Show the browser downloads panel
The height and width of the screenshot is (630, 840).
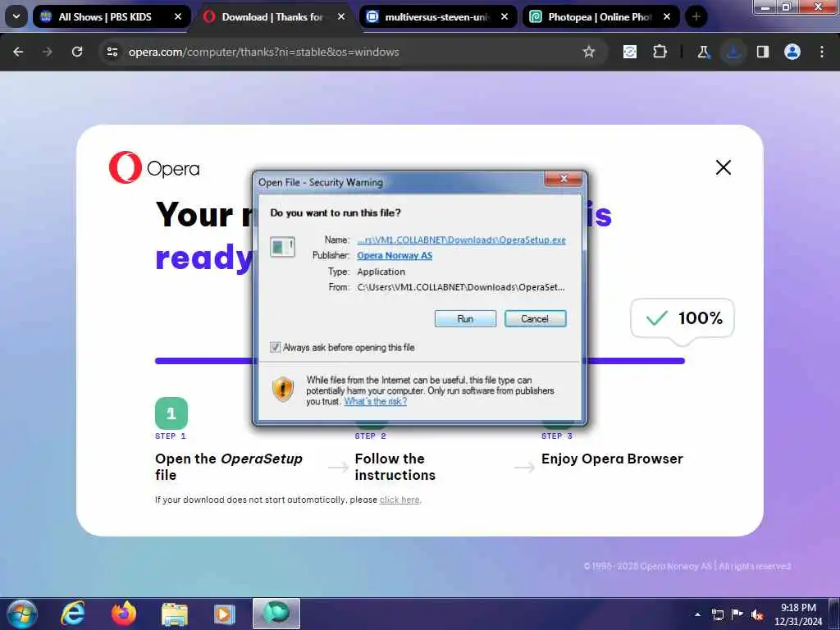tap(733, 52)
